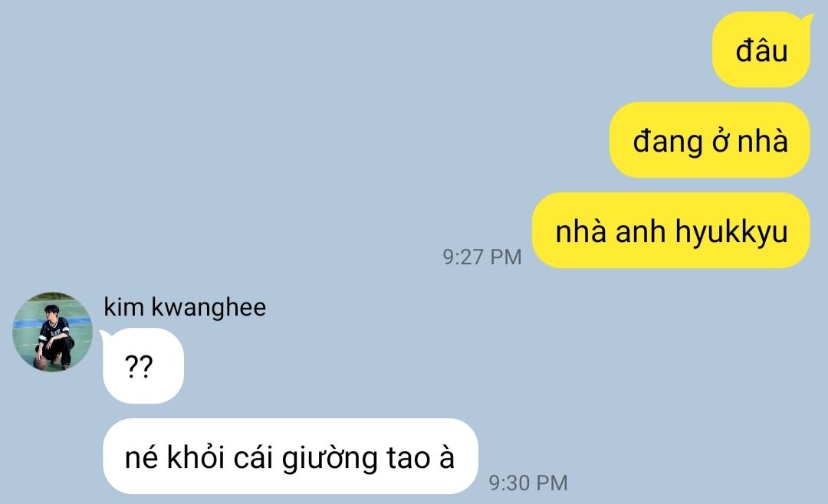Open kim kwanghee's profile picture
The image size is (828, 504).
[x=52, y=332]
